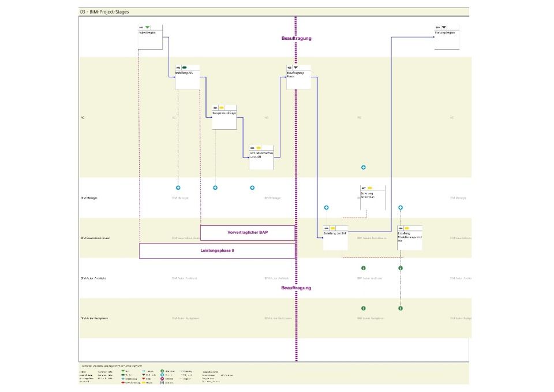This screenshot has height=392, width=554.
Task: Select the Planungsbeginn process box
Action: pos(447,37)
